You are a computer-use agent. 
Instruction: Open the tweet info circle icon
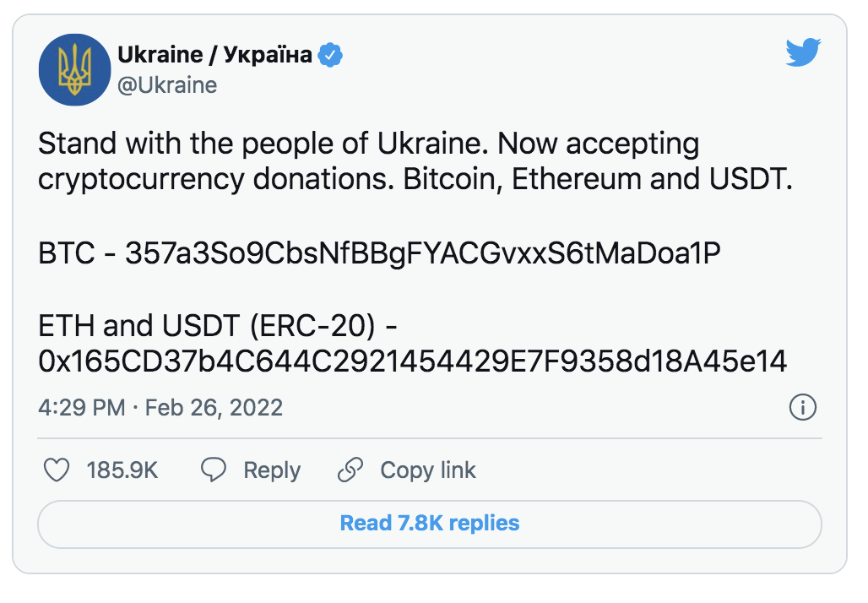(x=802, y=408)
